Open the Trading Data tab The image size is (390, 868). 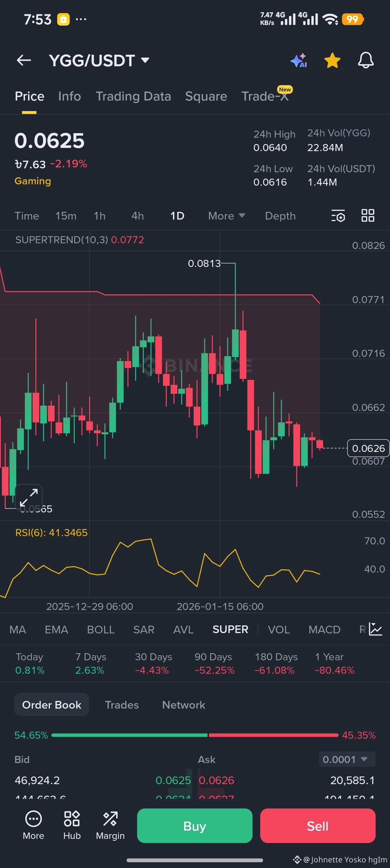pos(133,96)
